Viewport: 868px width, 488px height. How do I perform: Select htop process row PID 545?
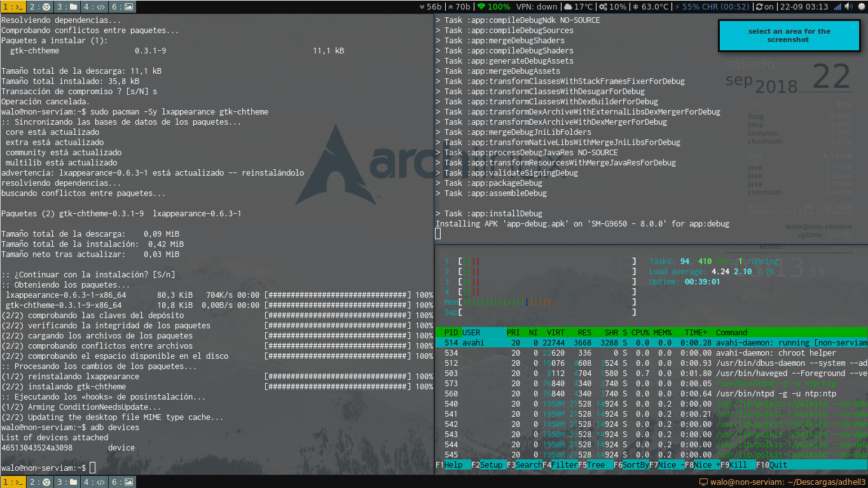click(x=651, y=455)
